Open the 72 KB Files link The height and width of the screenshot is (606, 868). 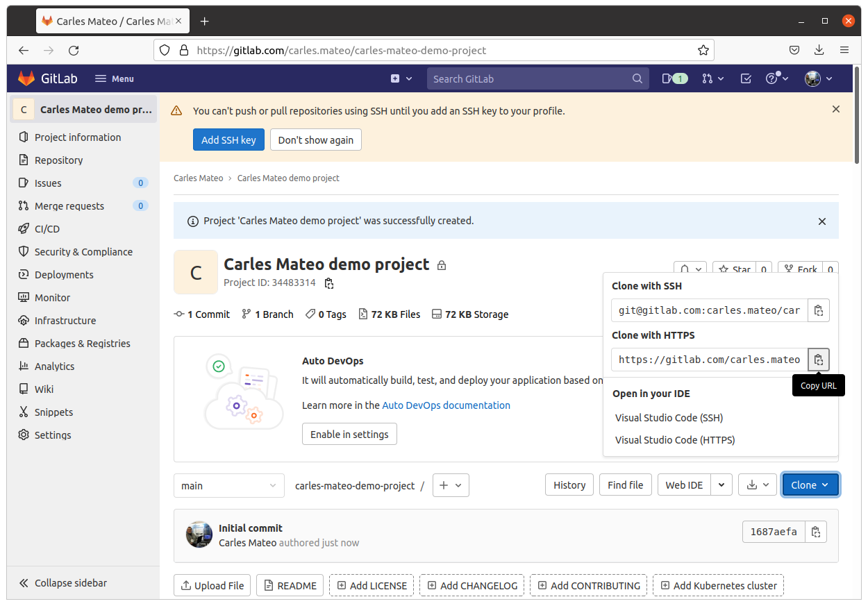coord(389,314)
